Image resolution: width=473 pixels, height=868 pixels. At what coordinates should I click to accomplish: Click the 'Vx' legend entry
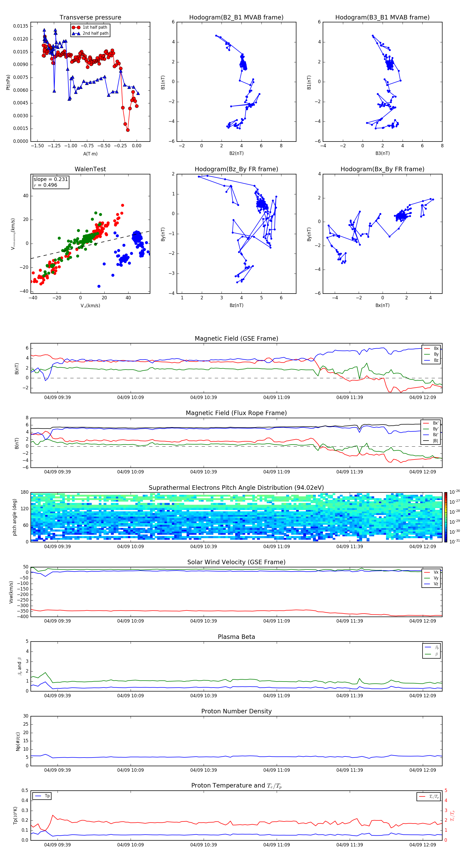tap(431, 572)
